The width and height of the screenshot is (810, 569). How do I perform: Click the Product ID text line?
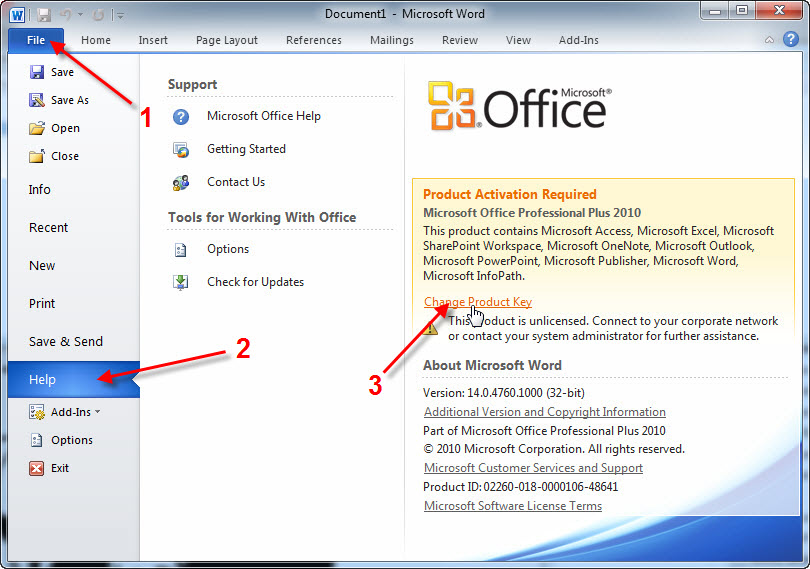[x=520, y=487]
